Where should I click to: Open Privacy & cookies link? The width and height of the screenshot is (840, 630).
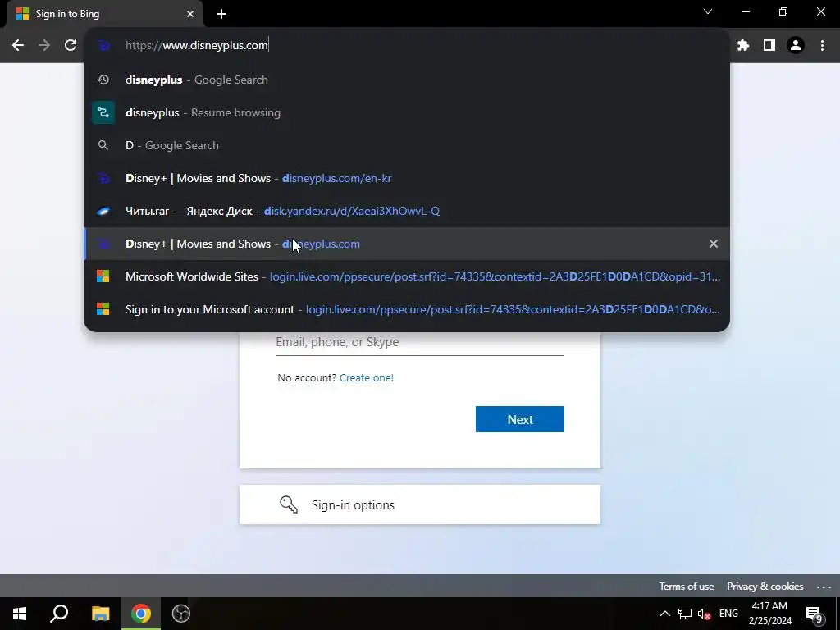765,586
